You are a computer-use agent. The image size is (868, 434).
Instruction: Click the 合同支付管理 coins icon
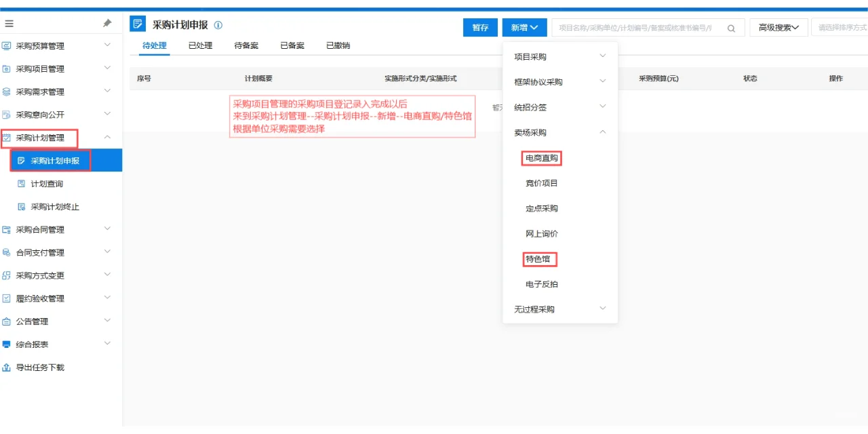[x=7, y=253]
